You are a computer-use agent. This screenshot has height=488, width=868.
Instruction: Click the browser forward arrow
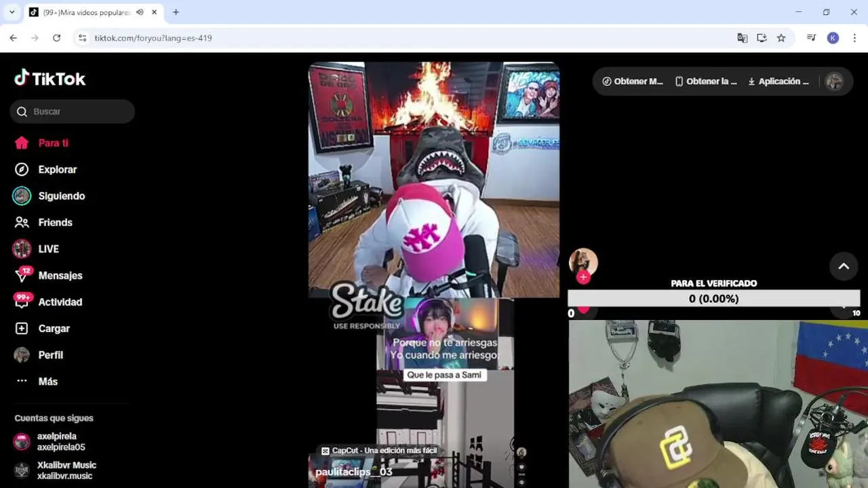coord(35,38)
